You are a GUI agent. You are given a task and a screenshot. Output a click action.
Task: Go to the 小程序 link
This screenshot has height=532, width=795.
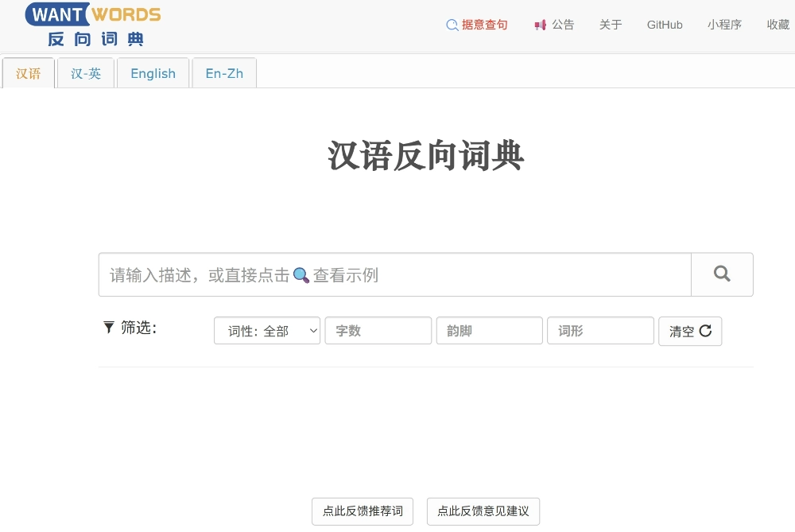tap(724, 25)
